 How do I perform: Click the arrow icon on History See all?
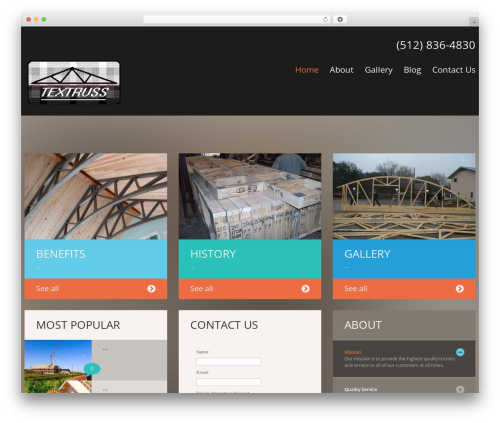[306, 289]
